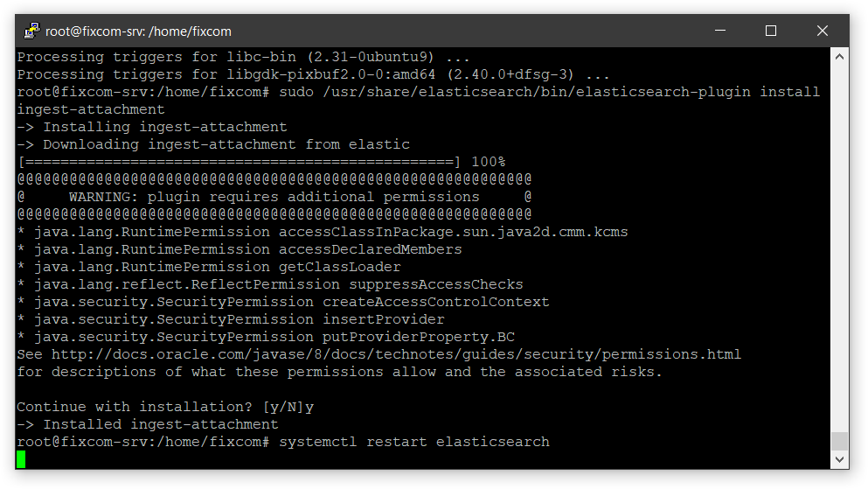Close the root@fixcom-srv terminal window
This screenshot has height=489, width=868.
[822, 31]
